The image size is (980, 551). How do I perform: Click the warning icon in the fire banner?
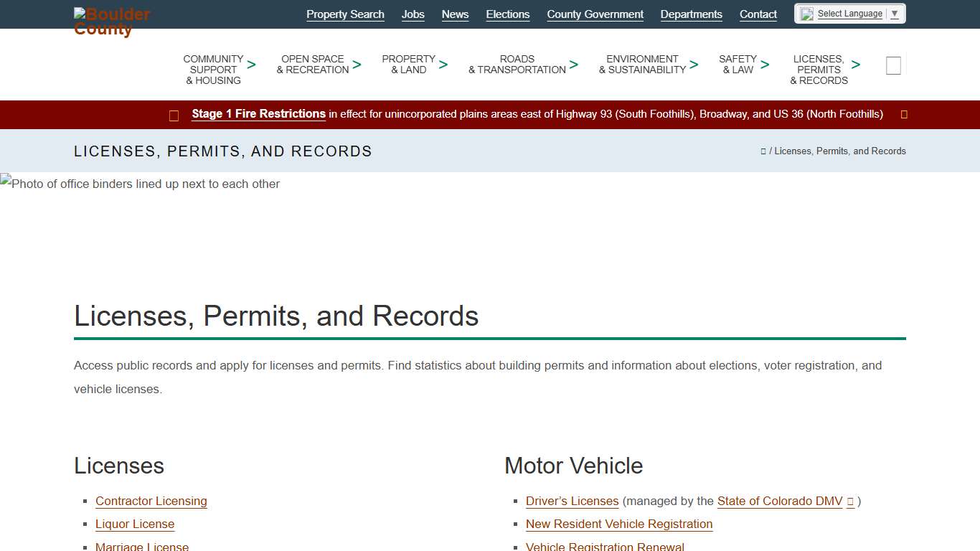pyautogui.click(x=174, y=115)
